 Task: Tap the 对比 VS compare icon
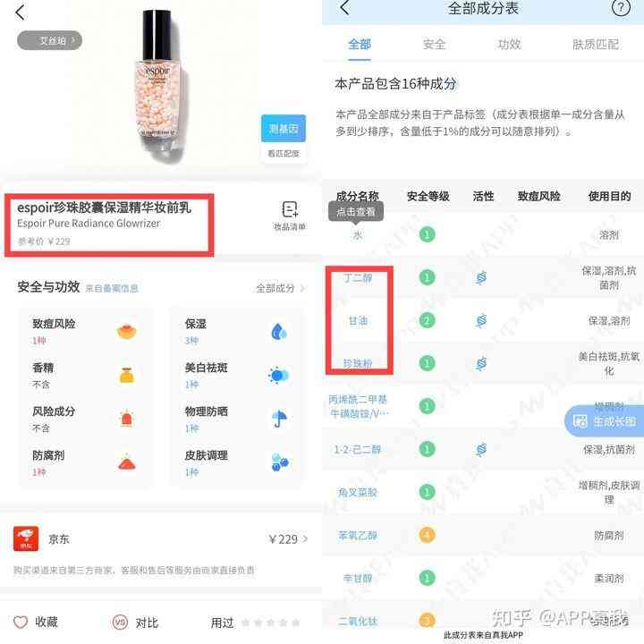click(x=120, y=623)
